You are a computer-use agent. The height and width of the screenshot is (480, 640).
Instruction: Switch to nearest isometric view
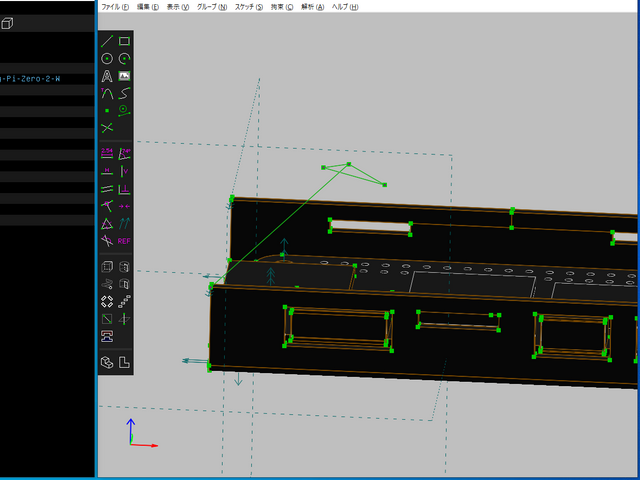coord(107,362)
